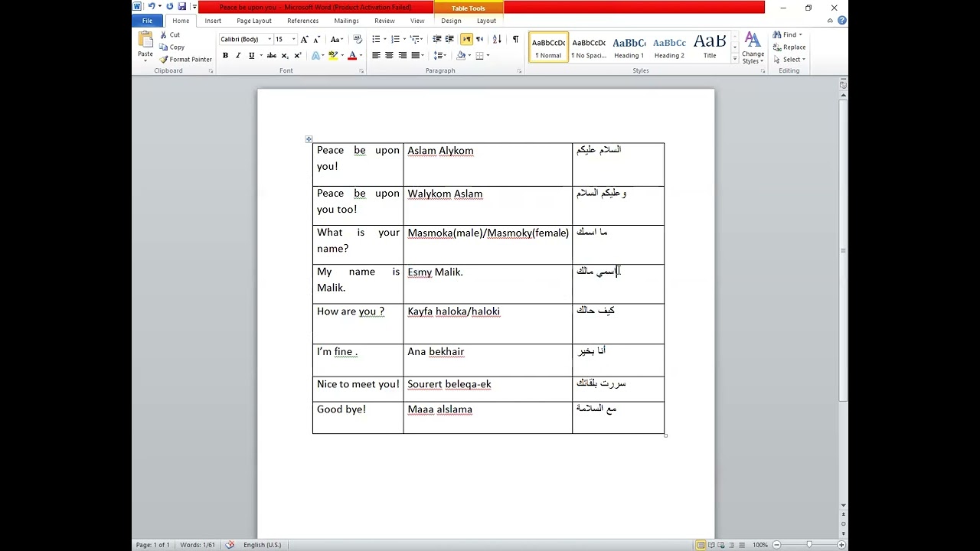
Task: Increase paragraph indent
Action: 450,39
